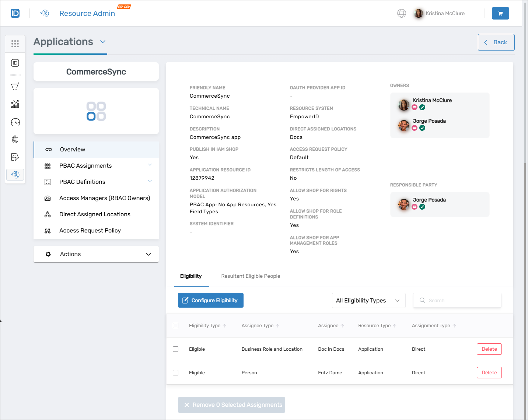Screen dimensions: 528x420
Task: Switch to the Eligibility tab
Action: click(x=191, y=276)
